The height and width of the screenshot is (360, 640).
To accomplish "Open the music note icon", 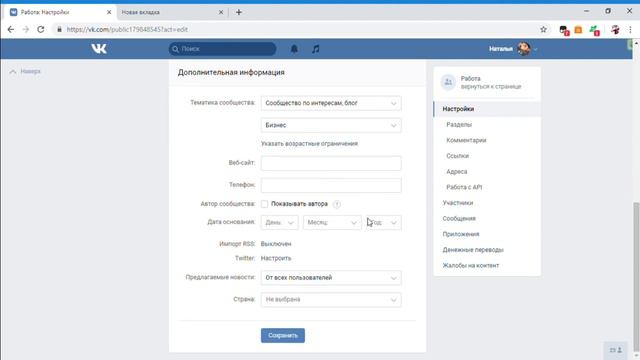I will [x=316, y=49].
